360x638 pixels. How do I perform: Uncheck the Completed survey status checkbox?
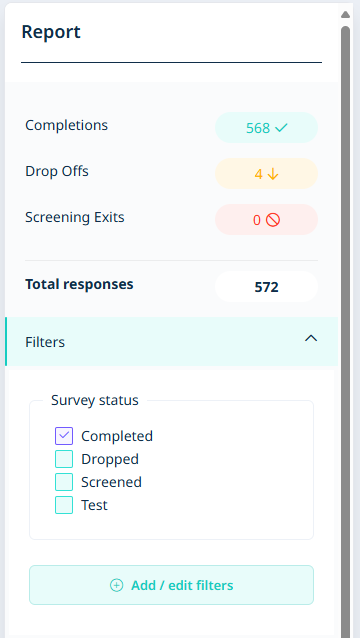pos(64,436)
